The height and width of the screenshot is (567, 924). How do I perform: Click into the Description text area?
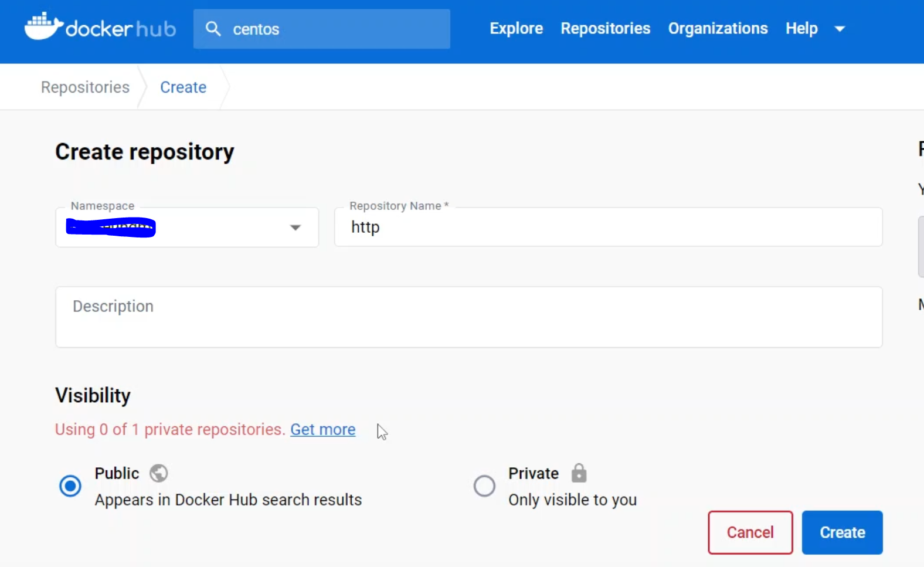pyautogui.click(x=469, y=317)
